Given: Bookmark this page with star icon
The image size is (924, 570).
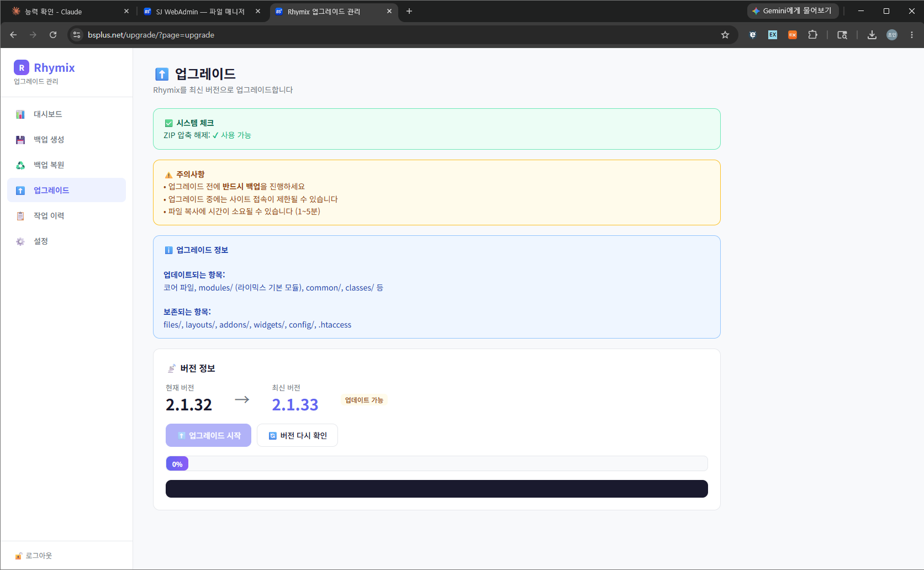Looking at the screenshot, I should [x=725, y=35].
